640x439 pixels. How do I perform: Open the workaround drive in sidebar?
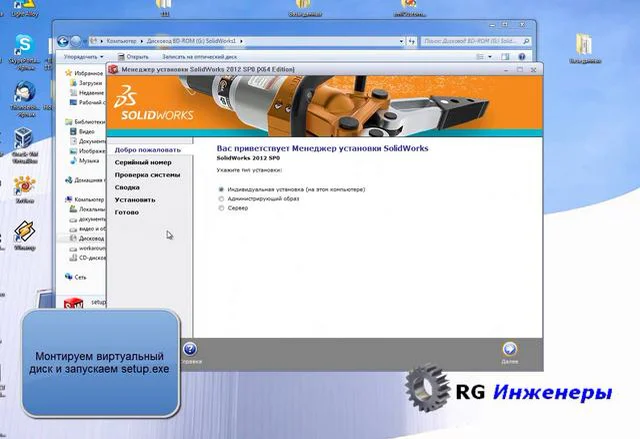pos(92,248)
